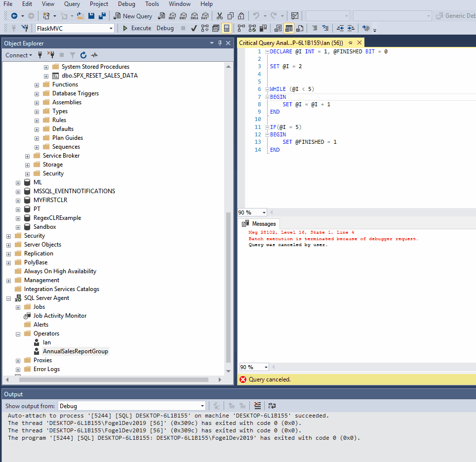Open Show output from Debug dropdown
This screenshot has width=476, height=462.
click(202, 406)
